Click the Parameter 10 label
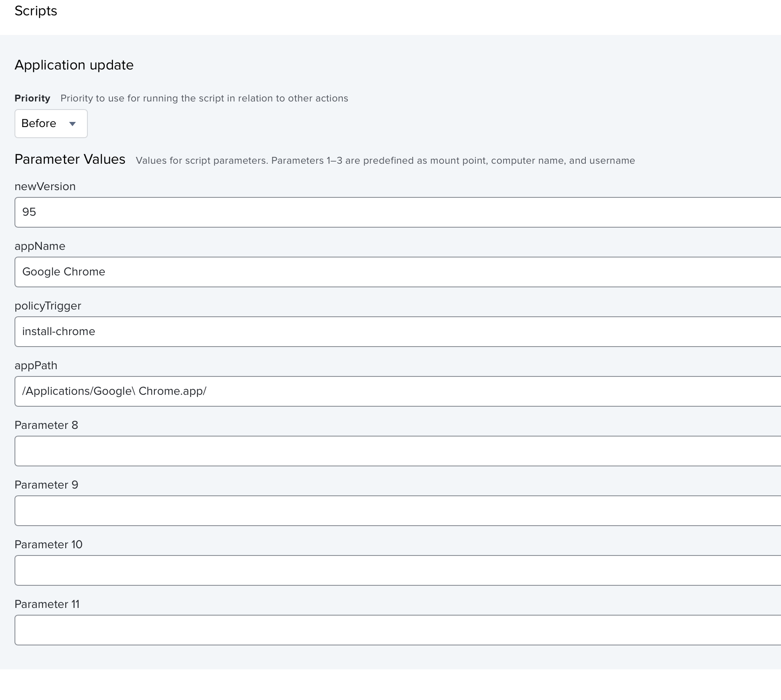 click(x=49, y=545)
